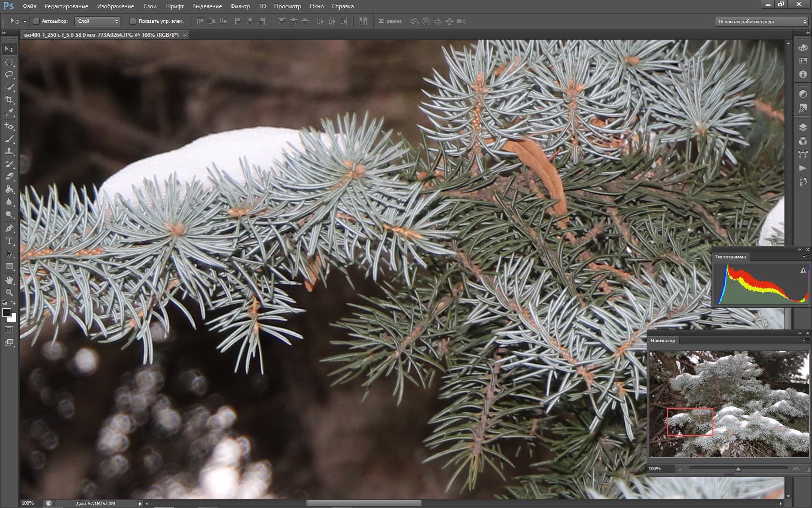The image size is (812, 508).
Task: Select the Move tool
Action: coord(9,49)
